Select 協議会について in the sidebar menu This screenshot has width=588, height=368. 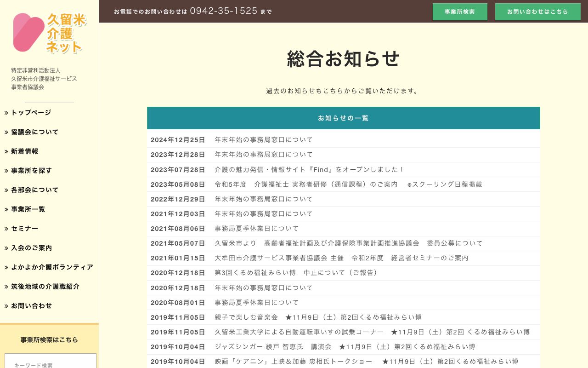[x=35, y=132]
